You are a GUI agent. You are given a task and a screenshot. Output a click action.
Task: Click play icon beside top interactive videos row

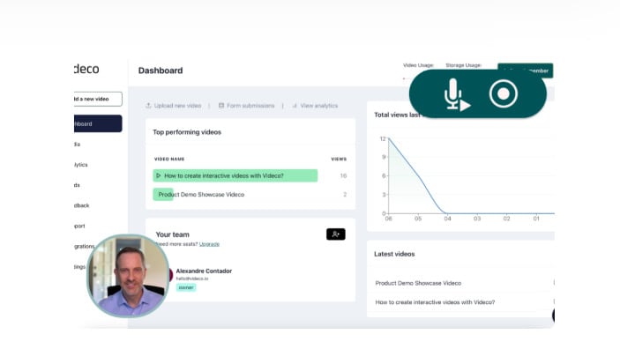coord(159,175)
